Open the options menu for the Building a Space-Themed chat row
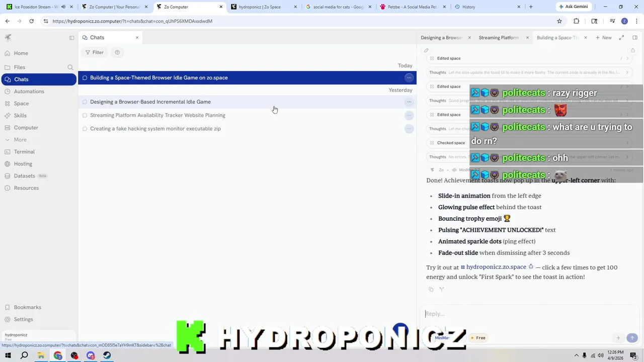Screen dimensions: 644x362 pos(409,78)
